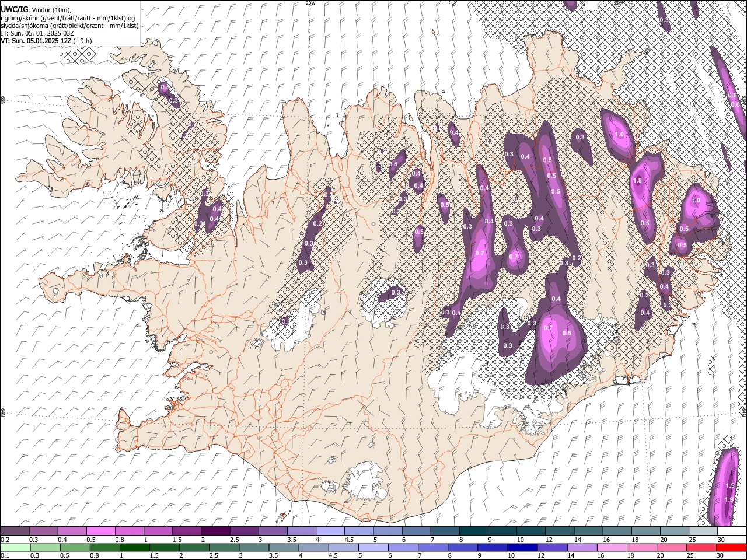Pick the dark teal upper swatch starting at 8
The image size is (747, 560).
tap(474, 531)
